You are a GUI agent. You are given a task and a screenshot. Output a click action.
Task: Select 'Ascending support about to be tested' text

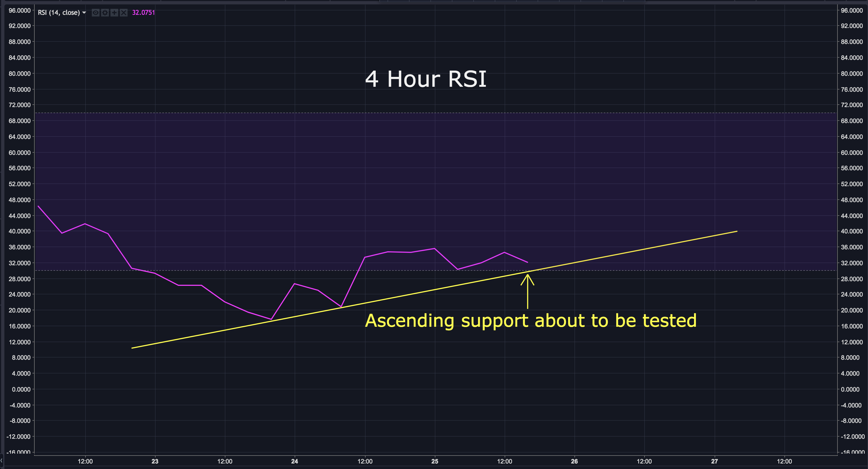click(531, 320)
